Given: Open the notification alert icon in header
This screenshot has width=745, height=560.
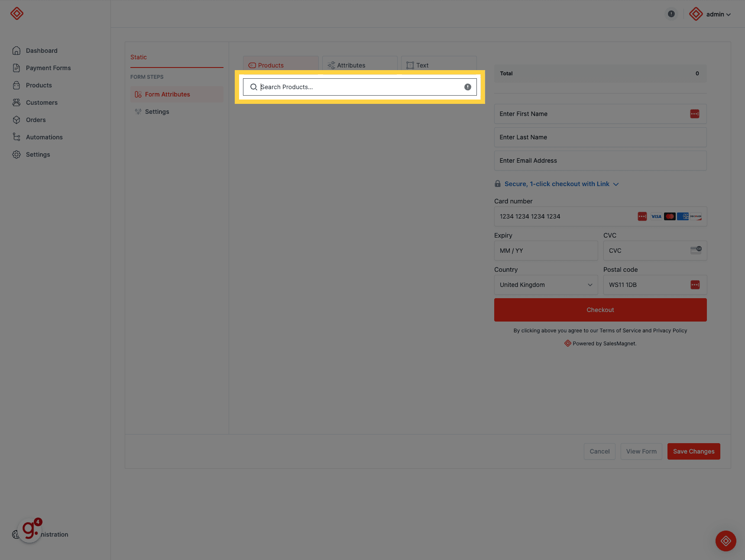Looking at the screenshot, I should [671, 14].
